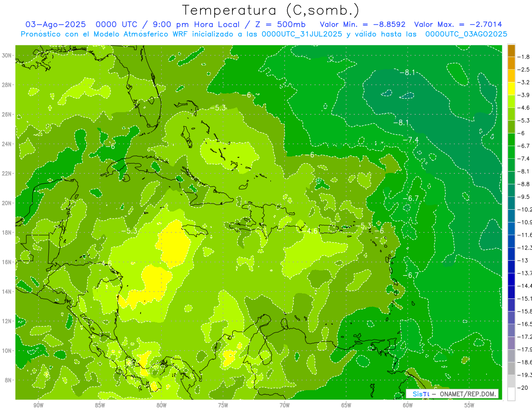Viewport: 532px width, 411px height.
Task: Select the forecast date '03-Ago-2025'
Action: (x=55, y=24)
